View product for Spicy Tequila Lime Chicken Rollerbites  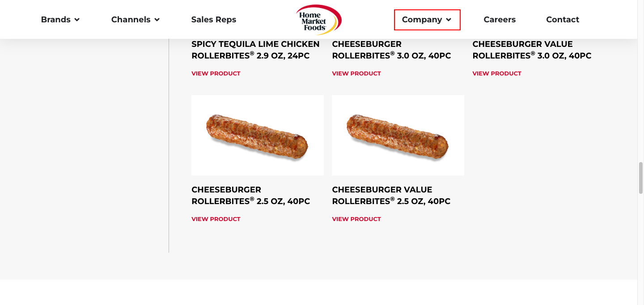click(216, 74)
